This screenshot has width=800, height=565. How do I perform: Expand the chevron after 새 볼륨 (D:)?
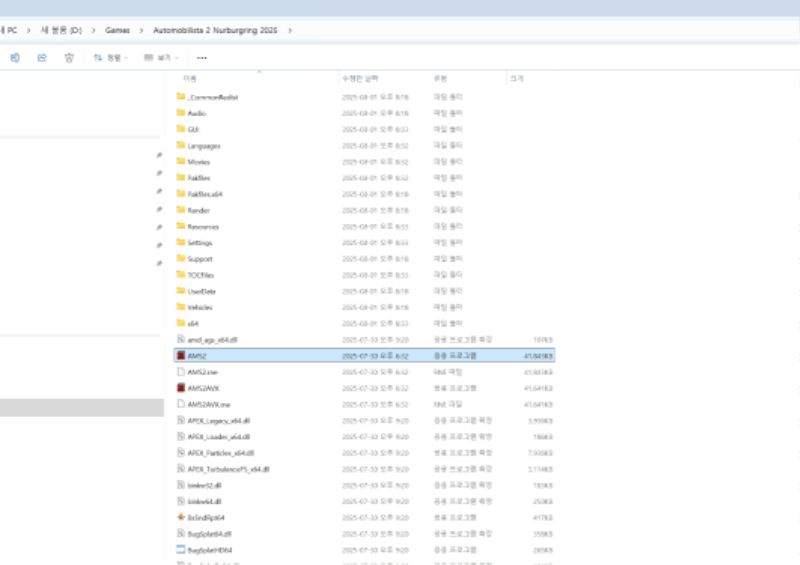[93, 30]
